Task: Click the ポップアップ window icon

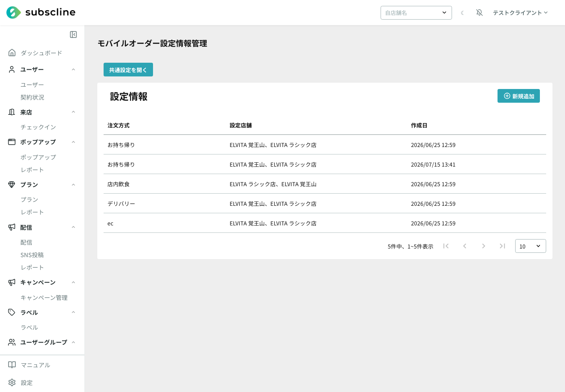Action: [12, 142]
